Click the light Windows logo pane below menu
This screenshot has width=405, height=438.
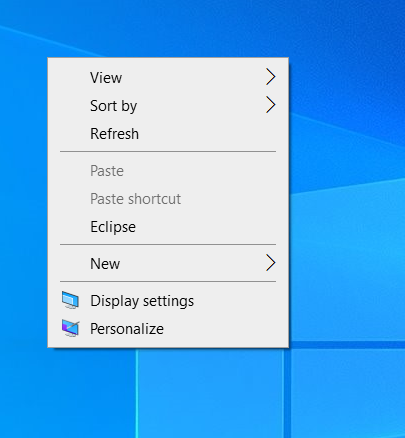tap(210, 393)
